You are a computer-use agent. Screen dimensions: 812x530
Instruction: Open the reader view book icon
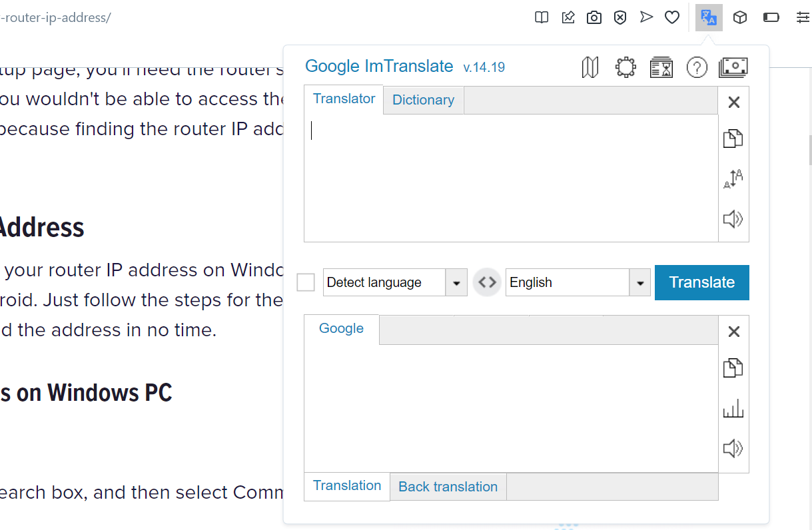(x=542, y=17)
